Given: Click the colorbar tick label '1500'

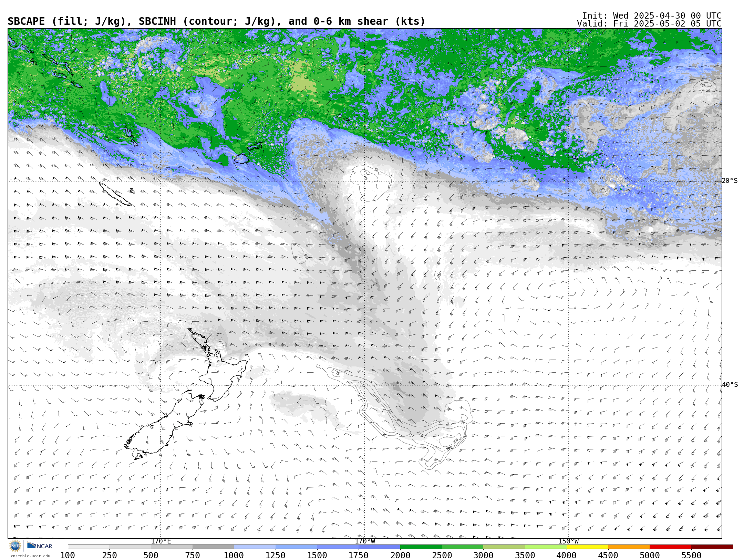Looking at the screenshot, I should point(317,556).
